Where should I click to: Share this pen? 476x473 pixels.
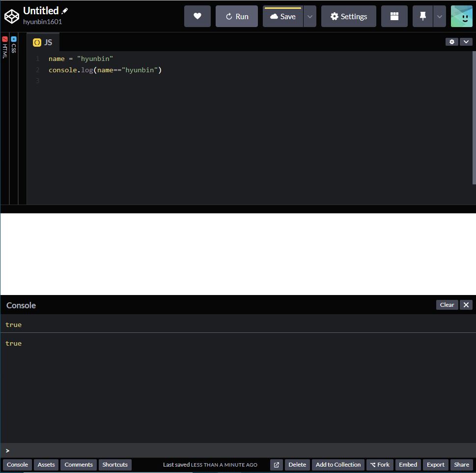(461, 465)
